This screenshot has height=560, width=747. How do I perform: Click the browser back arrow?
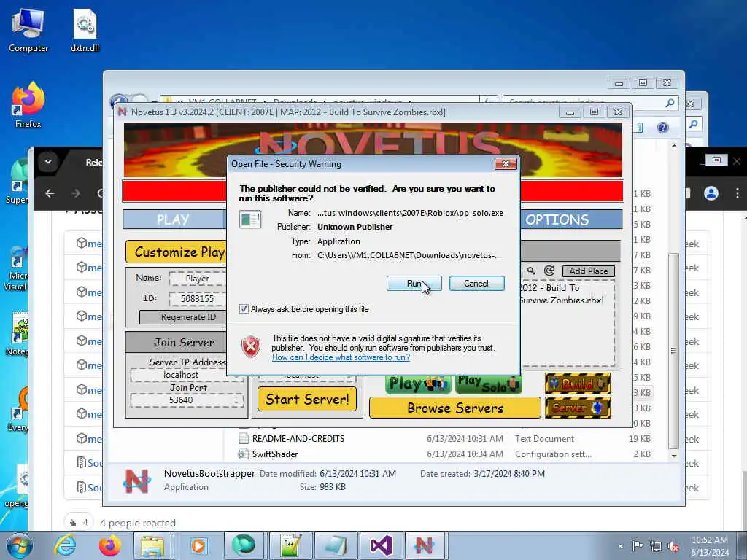[x=50, y=193]
